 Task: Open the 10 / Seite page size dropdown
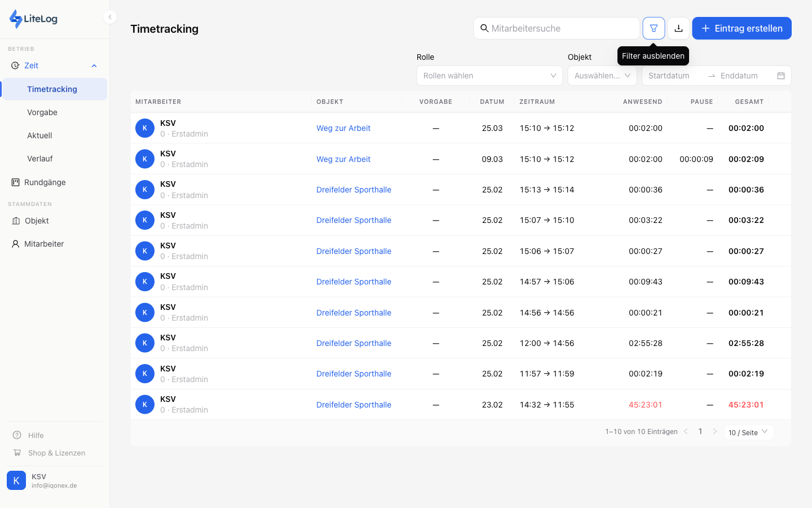point(748,432)
